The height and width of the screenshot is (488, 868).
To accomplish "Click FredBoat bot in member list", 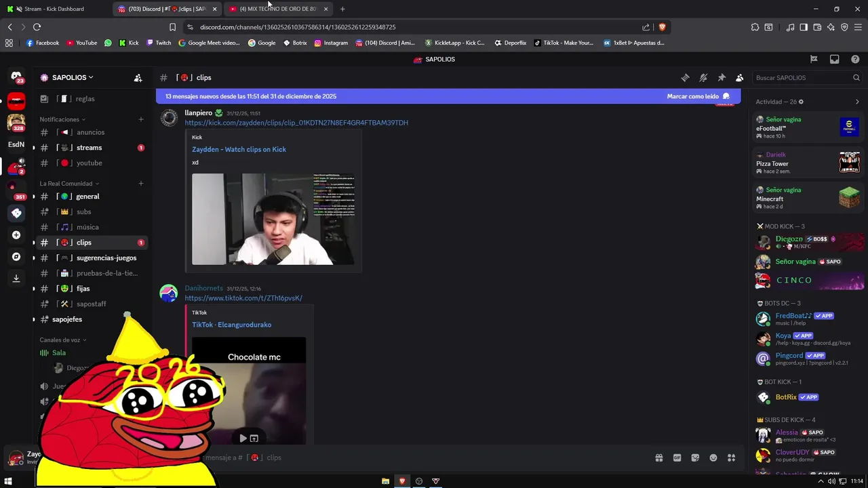I will [808, 319].
